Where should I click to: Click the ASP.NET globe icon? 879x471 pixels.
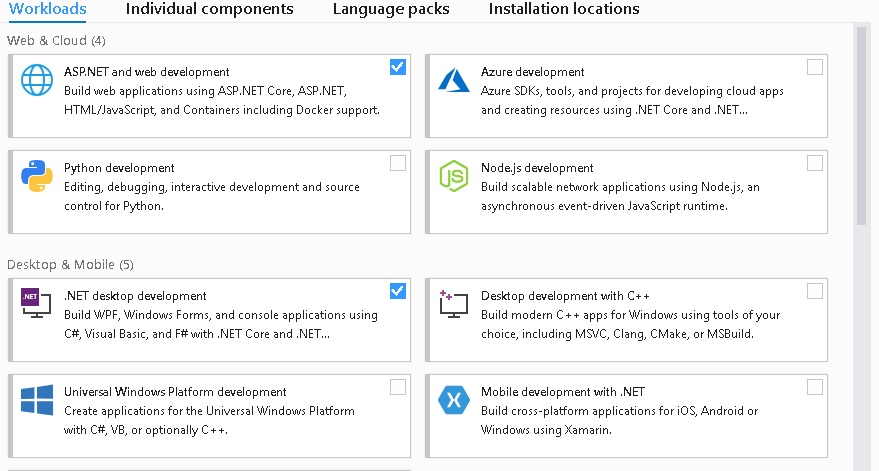point(37,80)
